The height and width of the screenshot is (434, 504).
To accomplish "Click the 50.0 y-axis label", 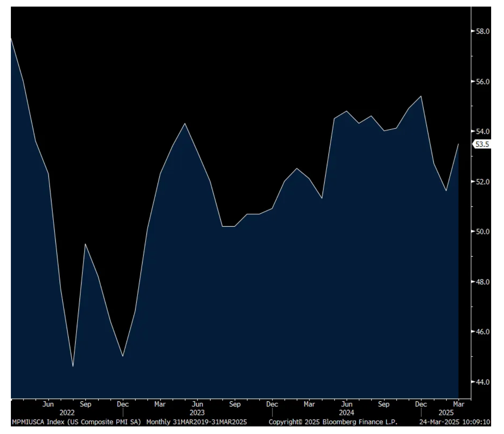I will (x=483, y=232).
